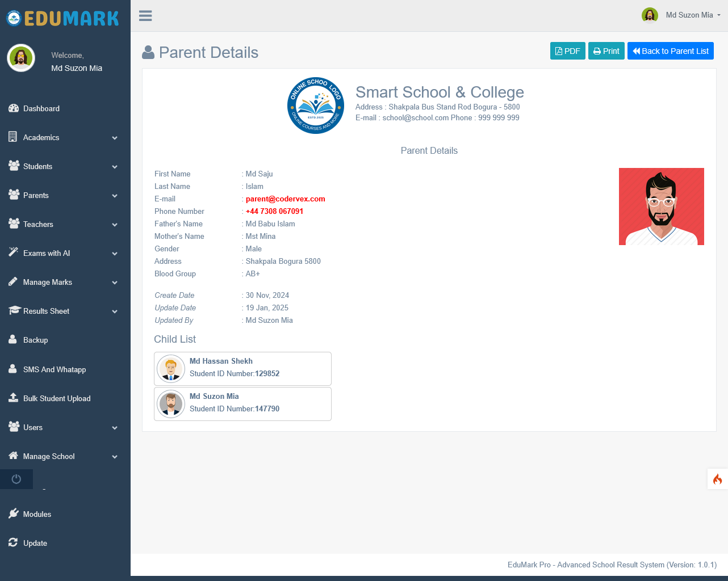Click the flame icon at bottom right
Viewport: 728px width, 581px height.
coord(717,479)
